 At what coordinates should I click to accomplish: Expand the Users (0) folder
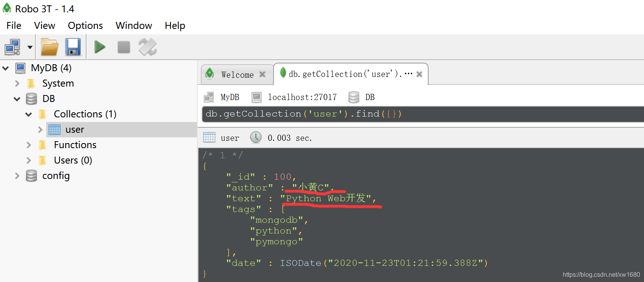(28, 160)
